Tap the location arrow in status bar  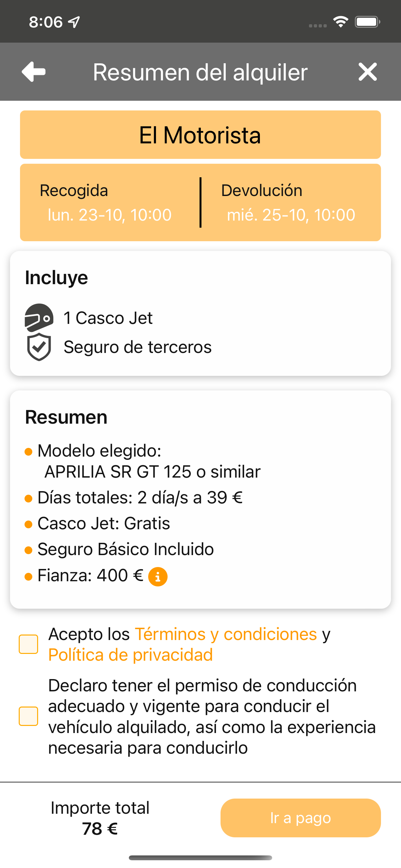point(74,22)
